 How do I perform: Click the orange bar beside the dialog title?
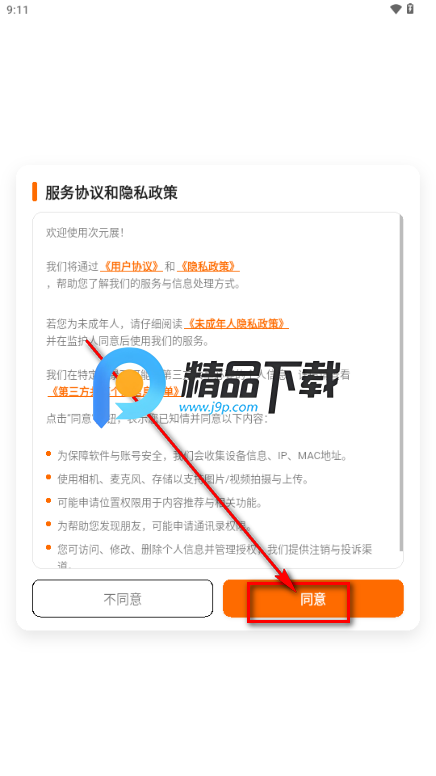pos(35,192)
